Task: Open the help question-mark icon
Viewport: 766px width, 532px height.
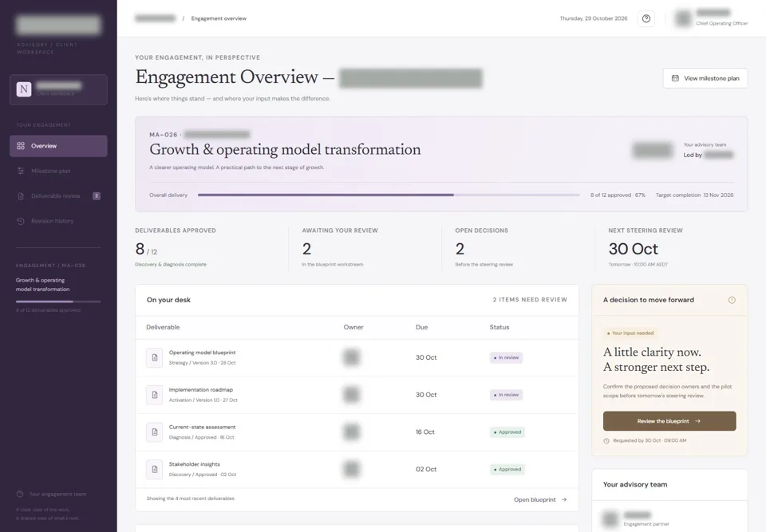Action: click(646, 18)
